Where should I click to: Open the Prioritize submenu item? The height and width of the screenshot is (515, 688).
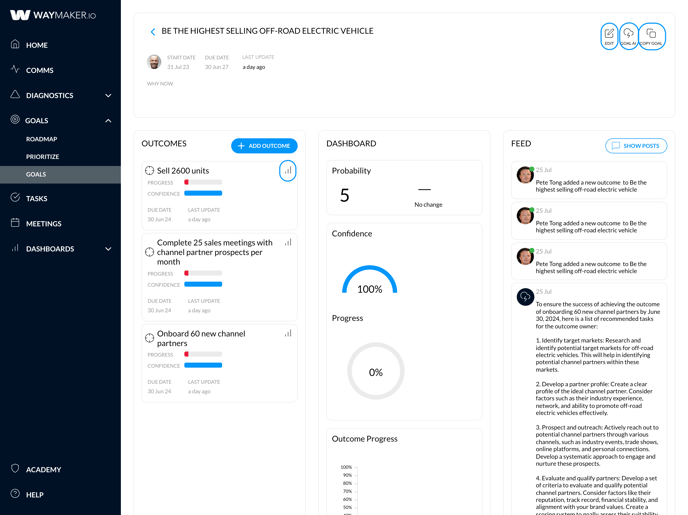42,157
